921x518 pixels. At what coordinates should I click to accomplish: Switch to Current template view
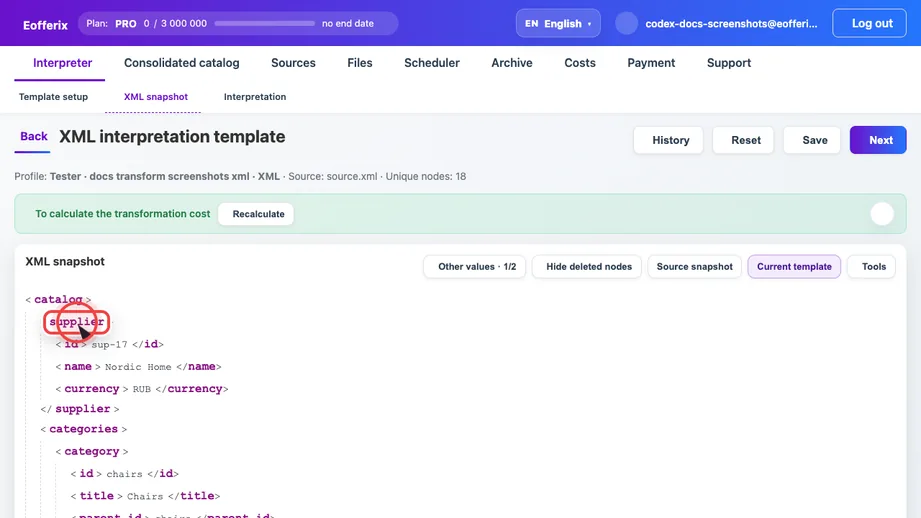pos(794,267)
